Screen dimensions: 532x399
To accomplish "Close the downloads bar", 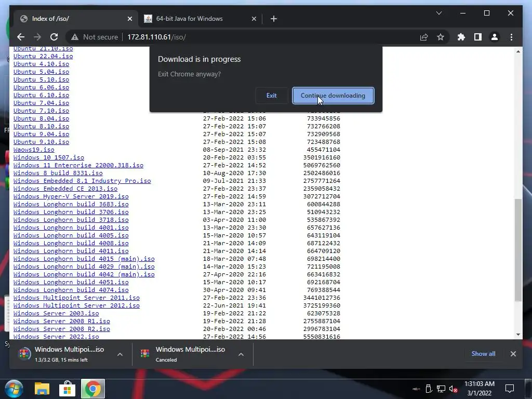I will (513, 353).
